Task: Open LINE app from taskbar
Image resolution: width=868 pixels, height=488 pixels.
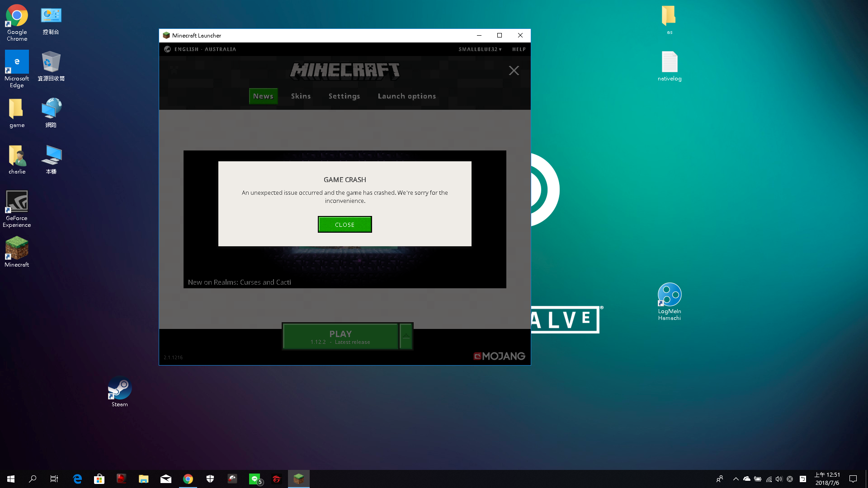Action: pyautogui.click(x=255, y=479)
